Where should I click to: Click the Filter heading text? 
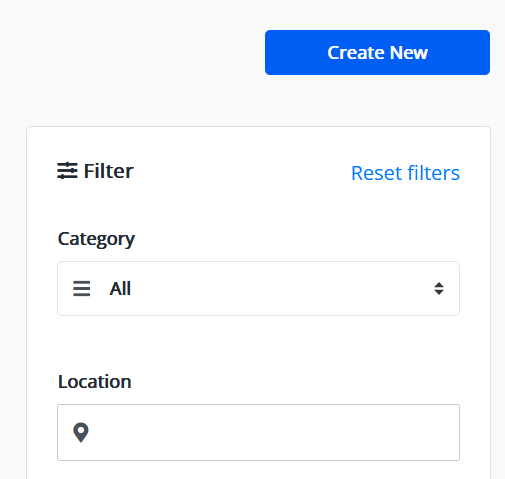tap(108, 171)
